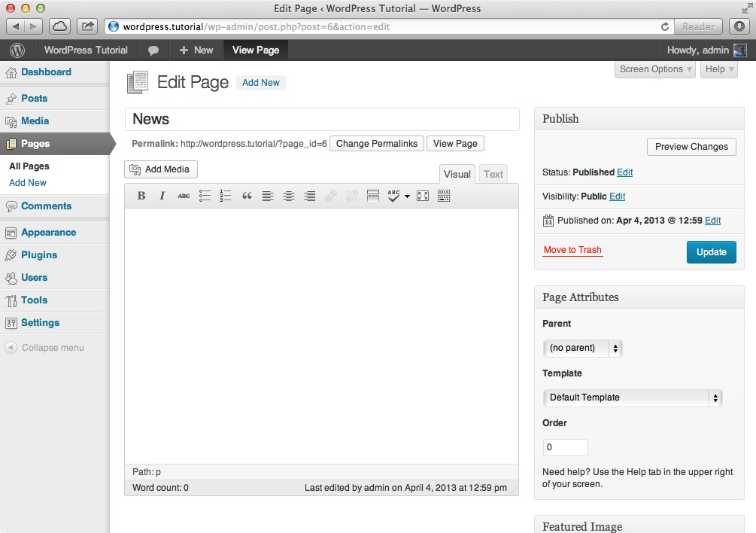This screenshot has height=533, width=756.
Task: Edit the Published status
Action: pos(624,172)
